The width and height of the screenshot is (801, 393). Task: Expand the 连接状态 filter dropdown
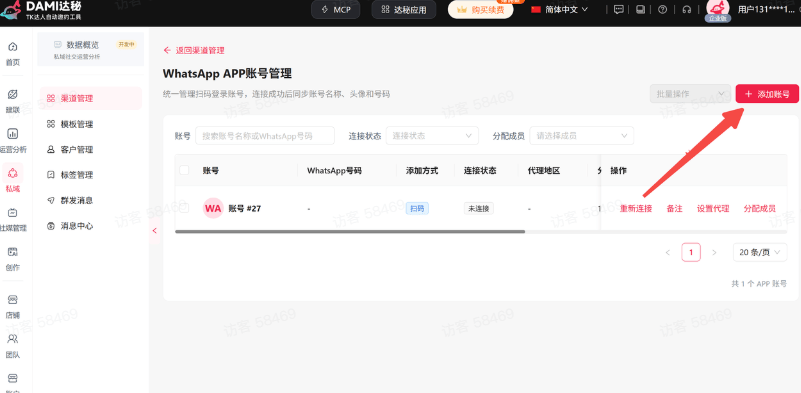point(432,136)
